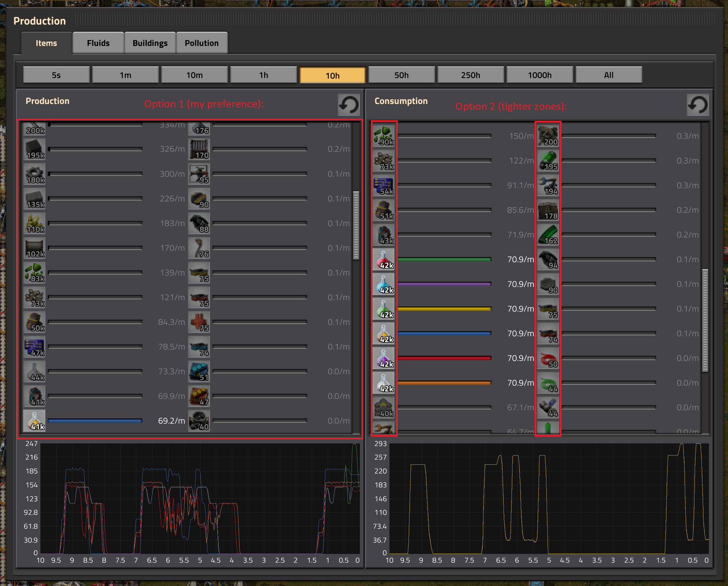This screenshot has height=586, width=728.
Task: Reset the Production panel selection
Action: tap(348, 105)
